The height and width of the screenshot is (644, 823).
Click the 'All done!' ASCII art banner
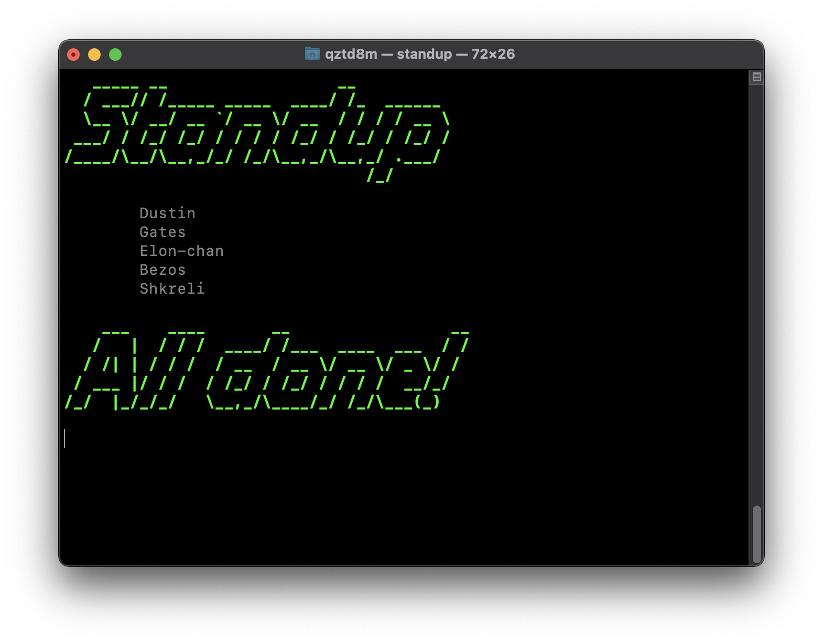(267, 370)
